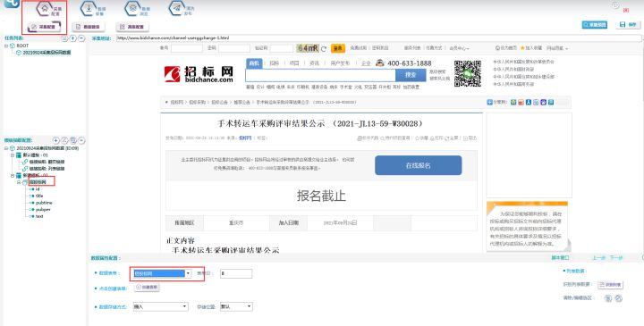The width and height of the screenshot is (644, 326).
Task: Click the blue preview button at top right
Action: coord(594,25)
